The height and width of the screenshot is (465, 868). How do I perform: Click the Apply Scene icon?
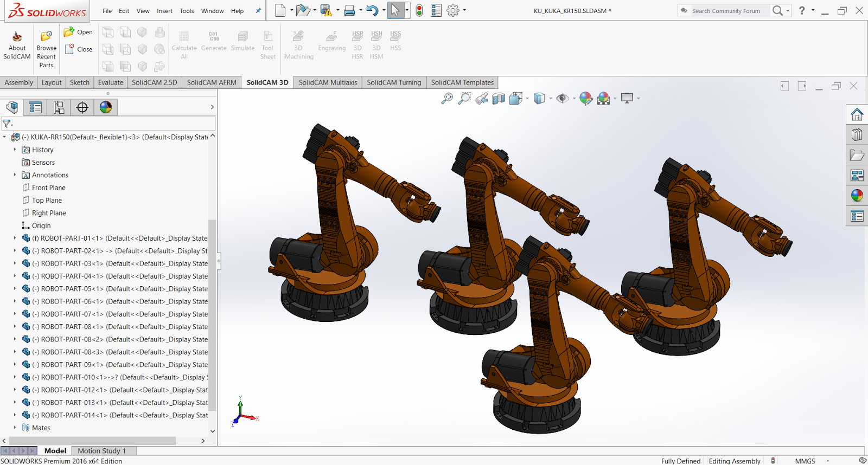coord(603,98)
